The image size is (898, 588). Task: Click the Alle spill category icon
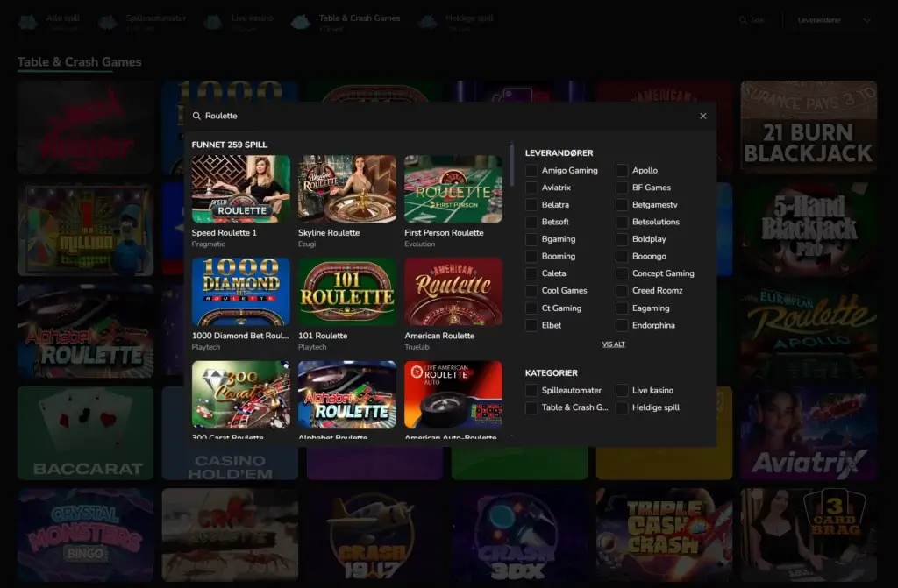tap(28, 22)
